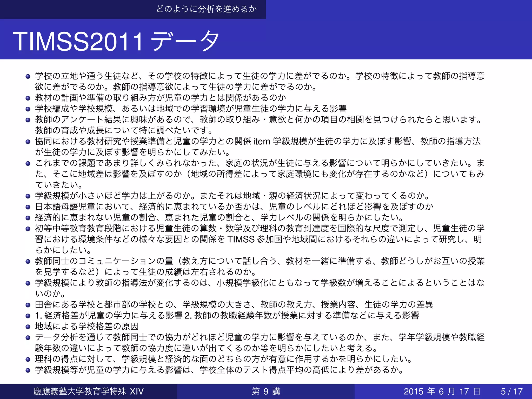Image resolution: width=532 pixels, height=399 pixels.
Task: Click the bullet 地域による学校格差の原因
Action: point(87,326)
